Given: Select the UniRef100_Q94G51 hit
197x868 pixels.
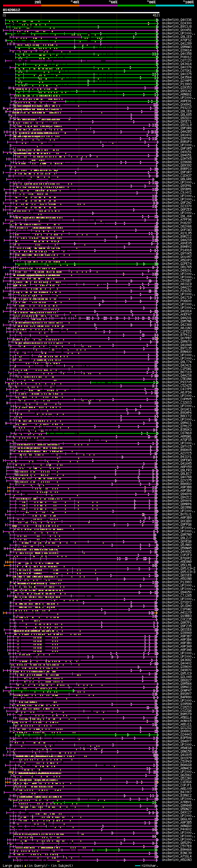Looking at the screenshot, I should click(x=177, y=155).
